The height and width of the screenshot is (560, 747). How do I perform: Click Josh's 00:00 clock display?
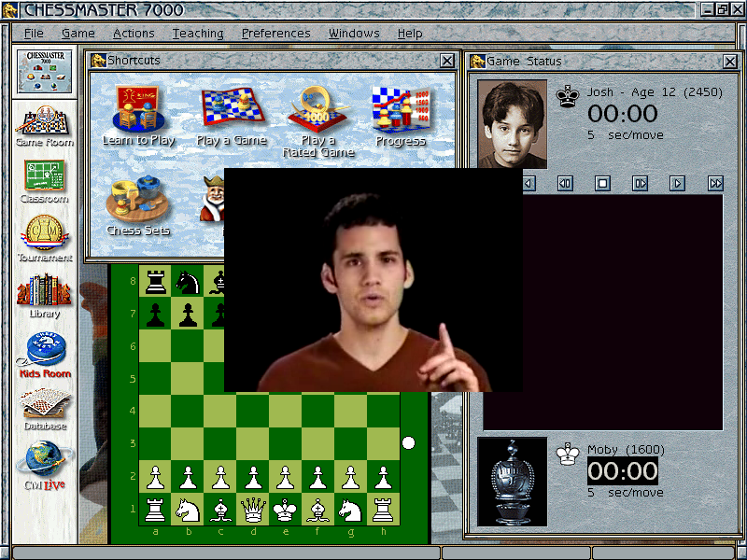tap(623, 113)
